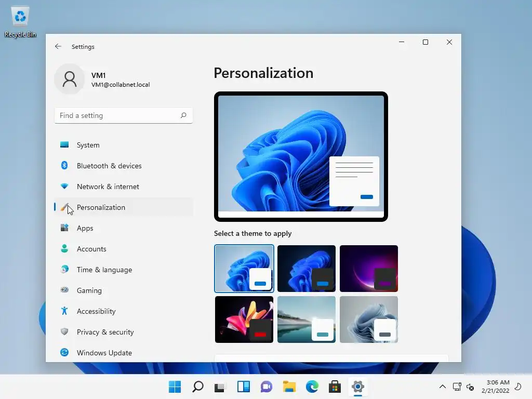Click the muted volume tray icon
The height and width of the screenshot is (399, 532).
pyautogui.click(x=470, y=387)
